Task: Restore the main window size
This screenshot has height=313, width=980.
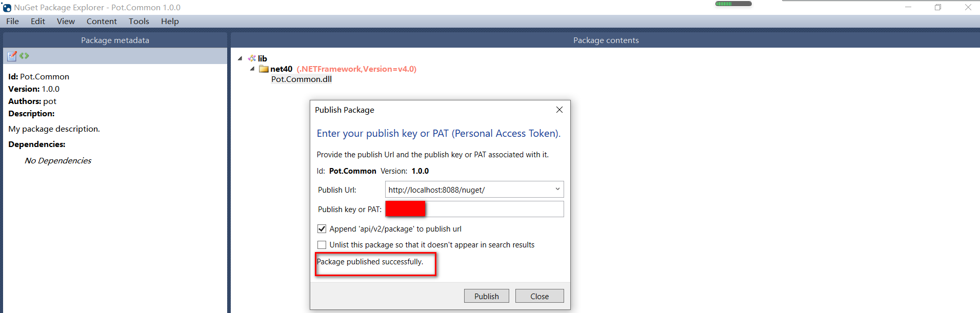Action: click(938, 7)
